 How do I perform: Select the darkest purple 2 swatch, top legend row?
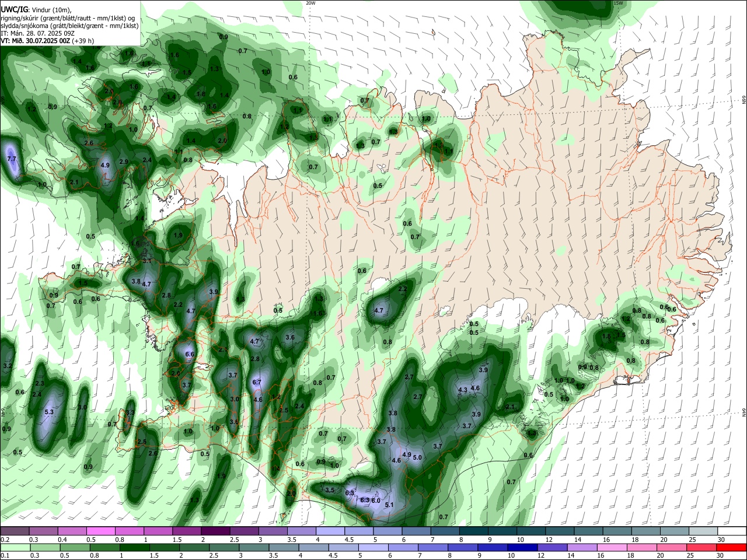click(x=215, y=531)
